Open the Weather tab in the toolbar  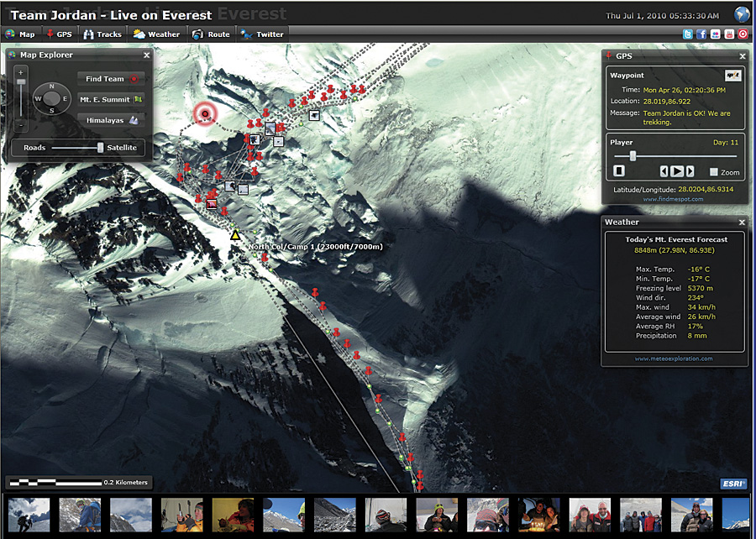[156, 34]
